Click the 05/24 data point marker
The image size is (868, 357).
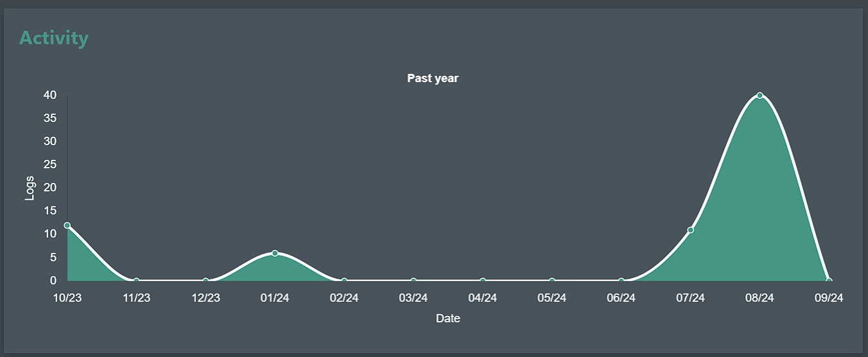point(552,281)
